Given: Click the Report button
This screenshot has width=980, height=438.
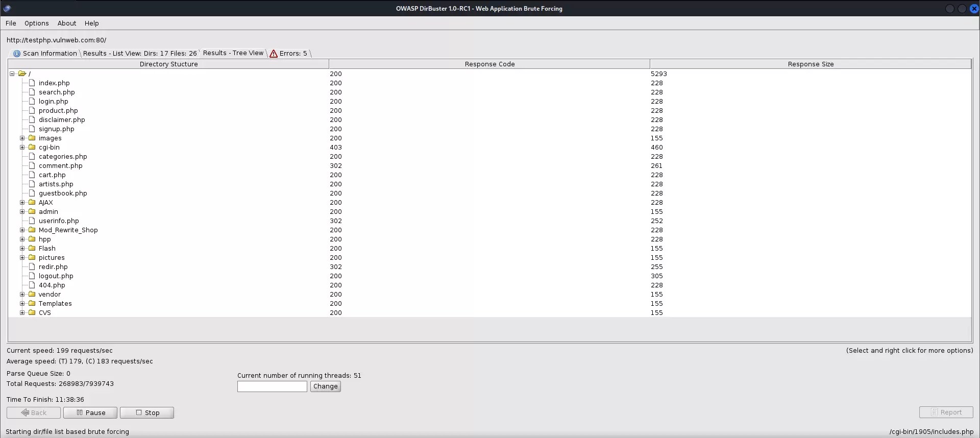Looking at the screenshot, I should click(946, 412).
